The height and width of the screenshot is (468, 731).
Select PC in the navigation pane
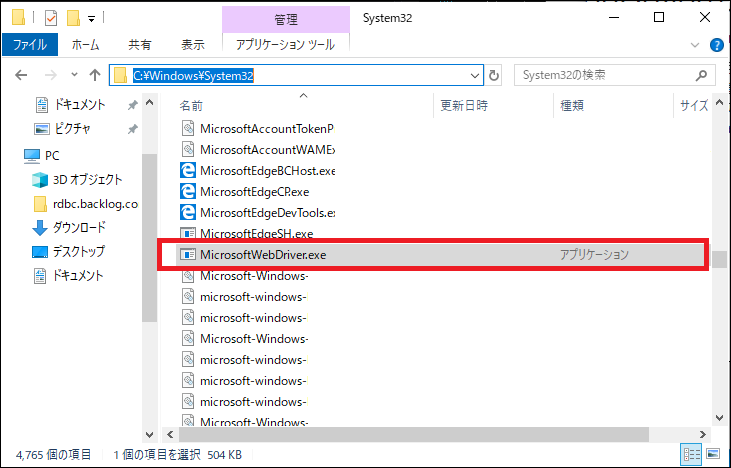click(x=41, y=155)
